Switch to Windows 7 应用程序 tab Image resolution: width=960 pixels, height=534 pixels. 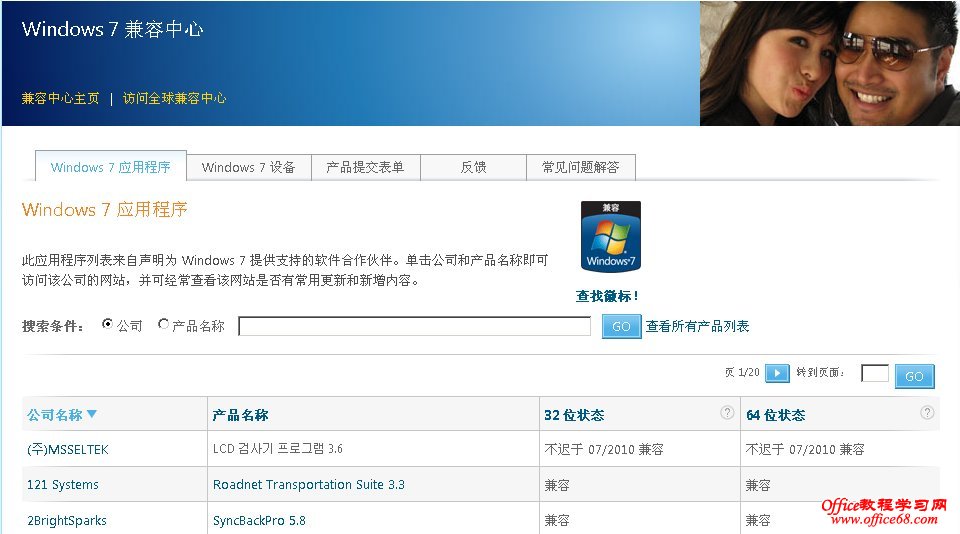tap(111, 167)
